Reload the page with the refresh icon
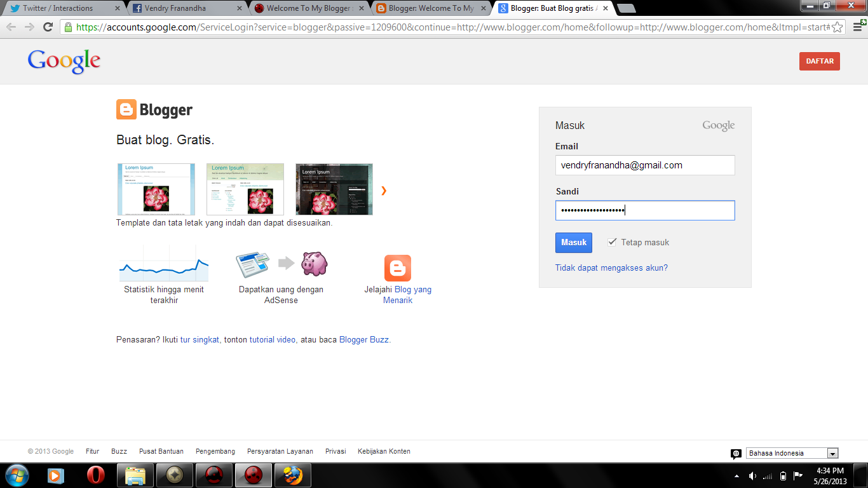This screenshot has height=488, width=868. pos(47,28)
